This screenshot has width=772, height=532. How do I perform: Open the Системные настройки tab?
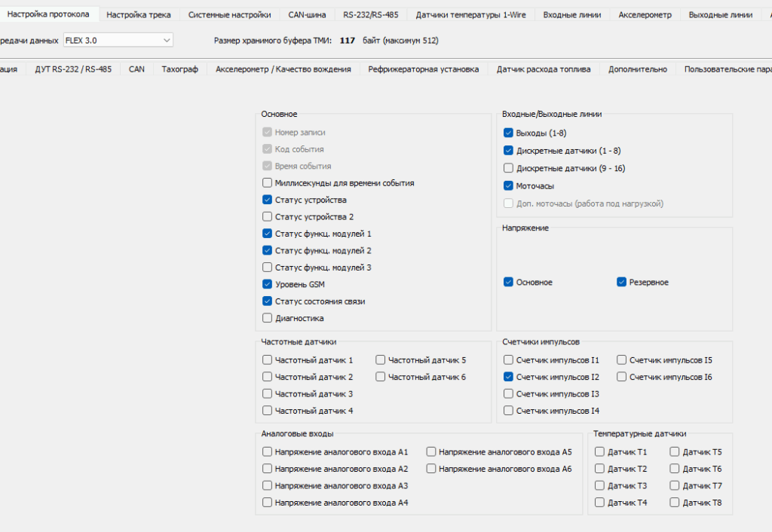tap(229, 14)
